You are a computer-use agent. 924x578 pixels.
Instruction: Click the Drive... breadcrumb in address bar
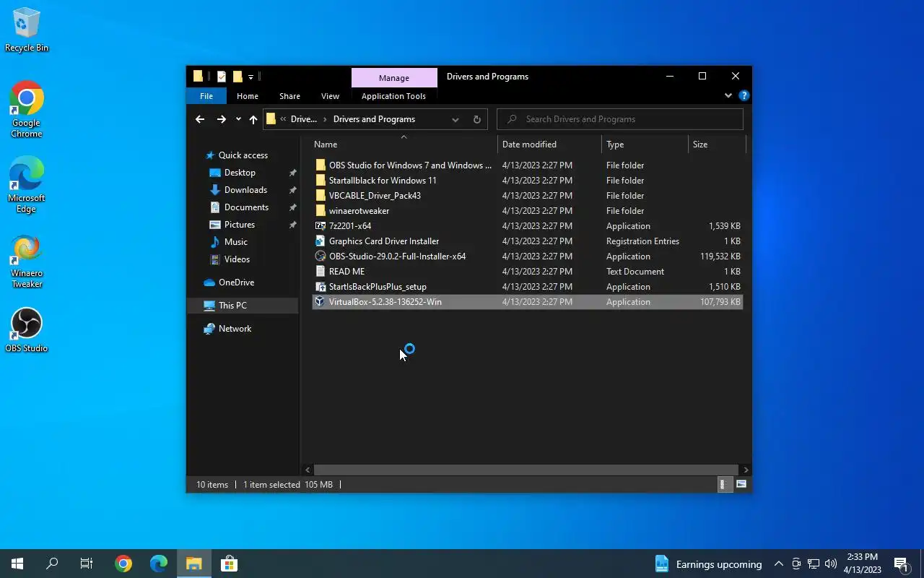[x=303, y=119]
